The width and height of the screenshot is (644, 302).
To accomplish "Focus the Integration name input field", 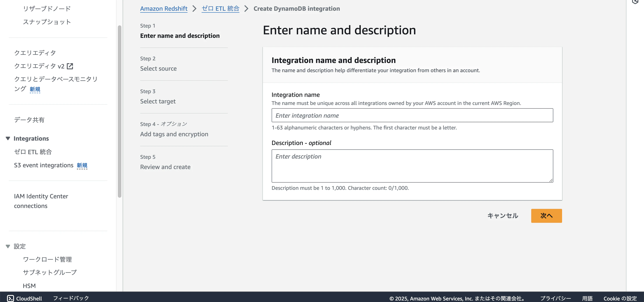I will (412, 115).
